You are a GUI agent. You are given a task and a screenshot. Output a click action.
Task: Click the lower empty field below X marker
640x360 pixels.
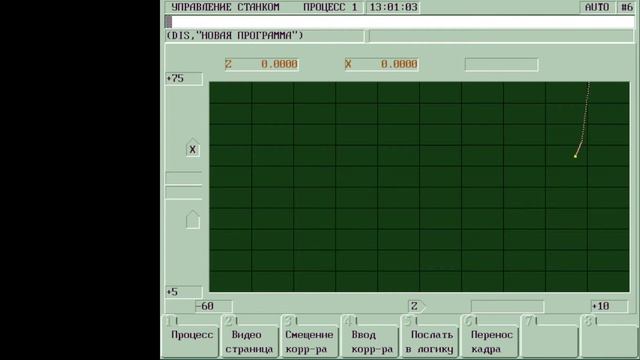point(184,193)
